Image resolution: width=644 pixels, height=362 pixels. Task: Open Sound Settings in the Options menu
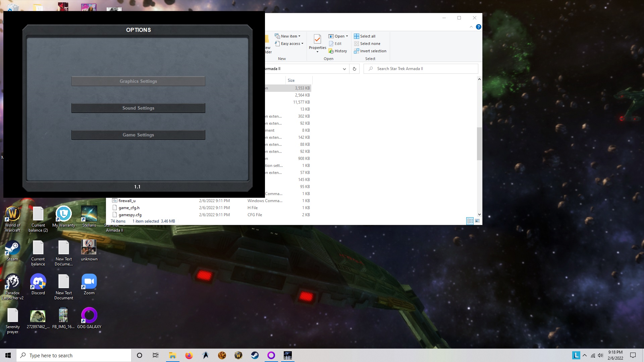pos(138,108)
